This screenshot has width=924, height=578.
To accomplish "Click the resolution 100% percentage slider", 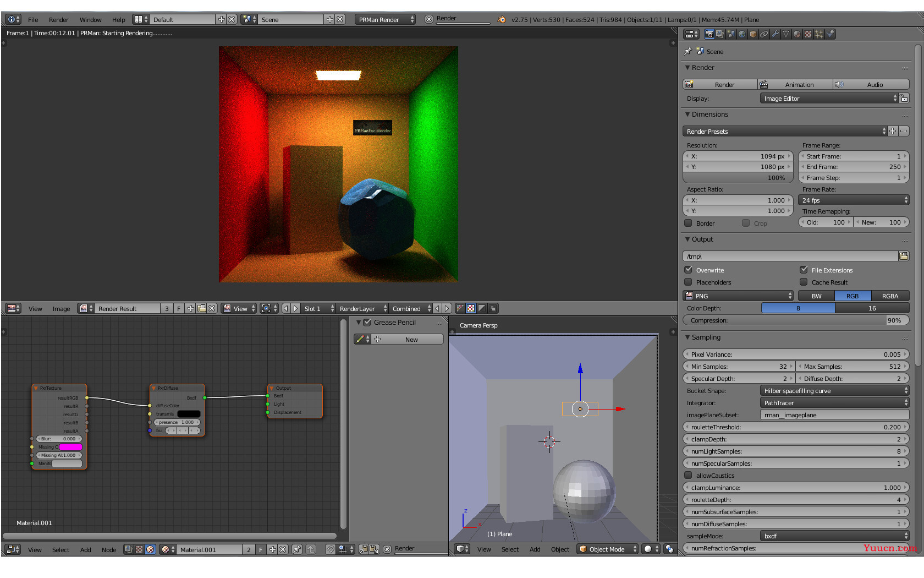I will pyautogui.click(x=738, y=177).
